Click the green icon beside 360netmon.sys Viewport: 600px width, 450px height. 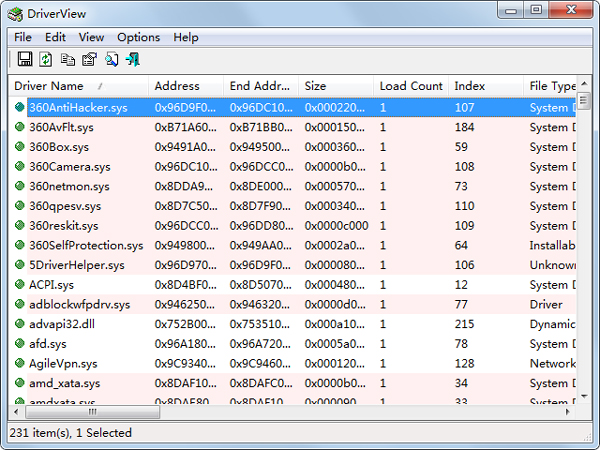pos(20,186)
